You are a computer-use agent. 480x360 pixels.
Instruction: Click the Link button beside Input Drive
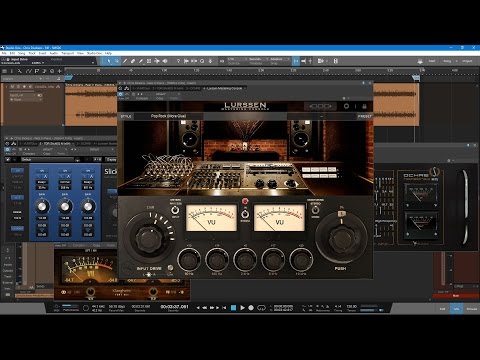(170, 267)
